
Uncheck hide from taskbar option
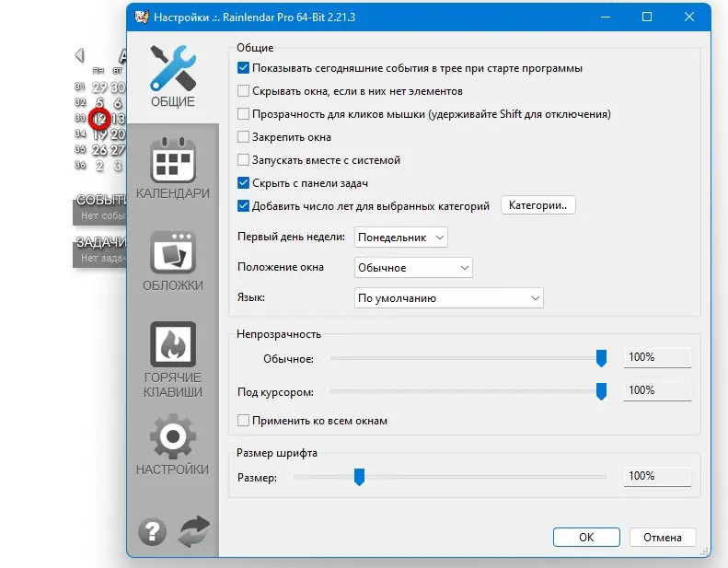[x=243, y=183]
